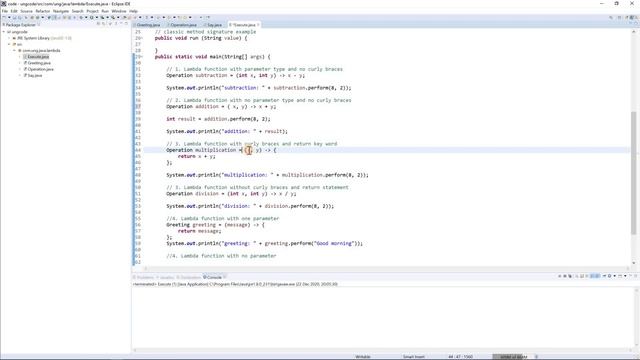
Task: Open the New wizard dropdown arrow
Action: (x=9, y=18)
